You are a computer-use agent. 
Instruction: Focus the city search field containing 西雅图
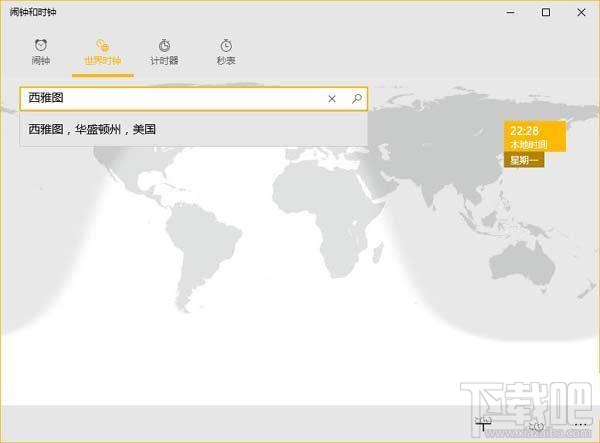(194, 99)
